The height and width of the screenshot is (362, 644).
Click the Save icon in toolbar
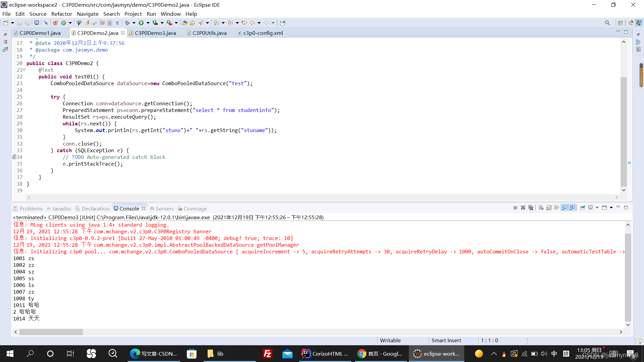(x=19, y=23)
